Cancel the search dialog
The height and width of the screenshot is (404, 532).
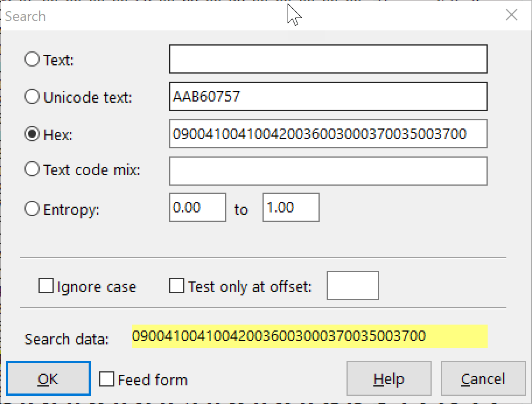click(482, 379)
